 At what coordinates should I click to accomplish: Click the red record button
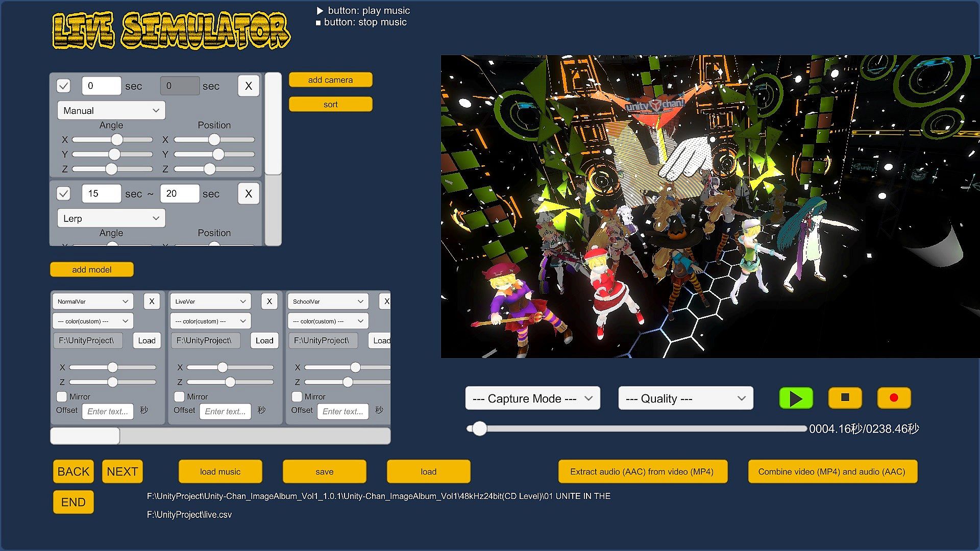(x=893, y=398)
